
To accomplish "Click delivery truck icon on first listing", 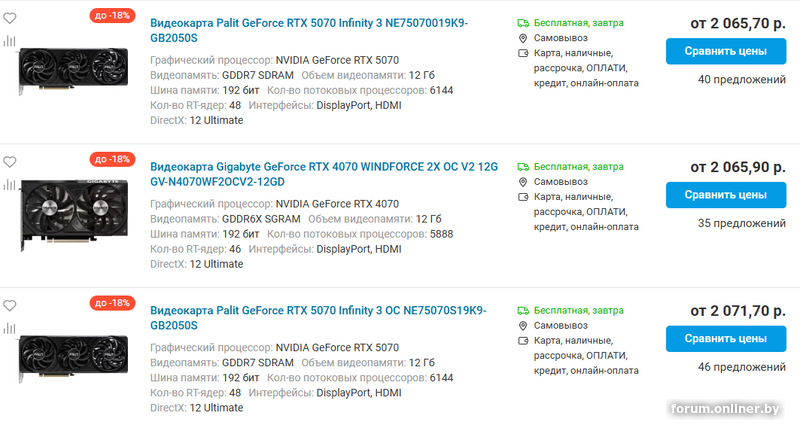I will pos(523,22).
